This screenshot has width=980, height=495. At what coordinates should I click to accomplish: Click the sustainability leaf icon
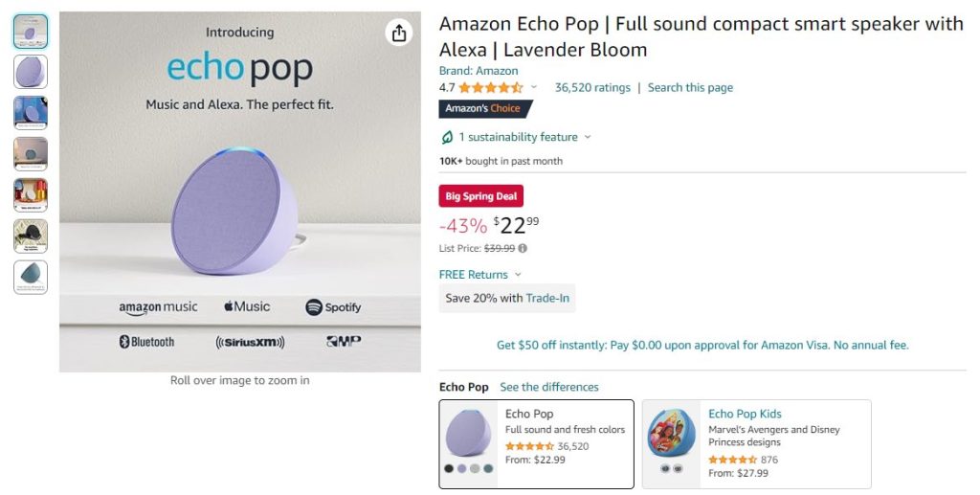(x=447, y=137)
